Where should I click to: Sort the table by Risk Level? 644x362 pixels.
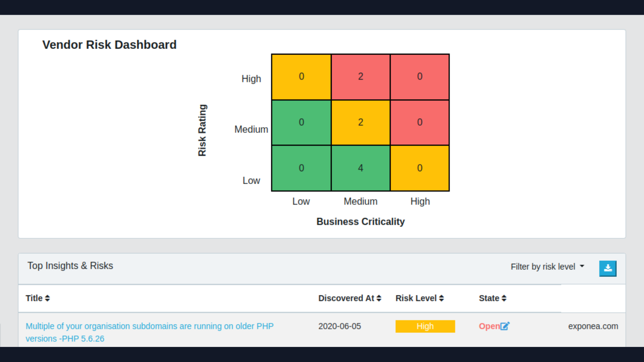pos(441,298)
